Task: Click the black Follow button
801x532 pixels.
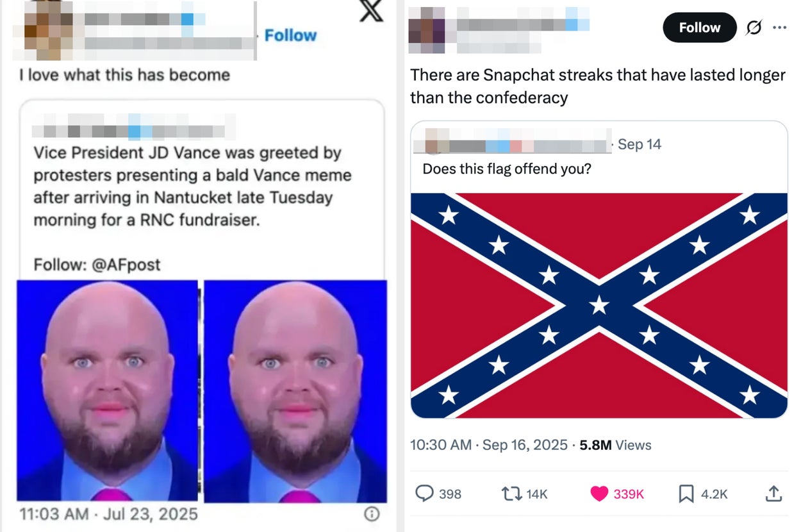Action: pos(700,28)
